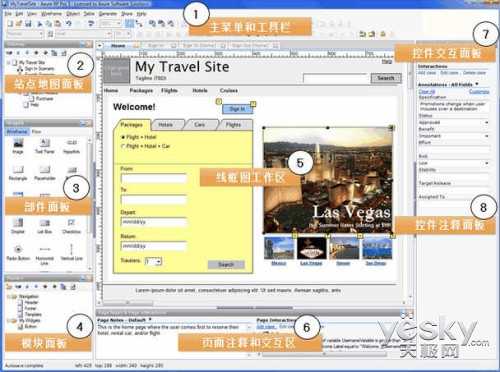This screenshot has height=372, width=500.
Task: Select Header in the masters tree
Action: pos(31,302)
